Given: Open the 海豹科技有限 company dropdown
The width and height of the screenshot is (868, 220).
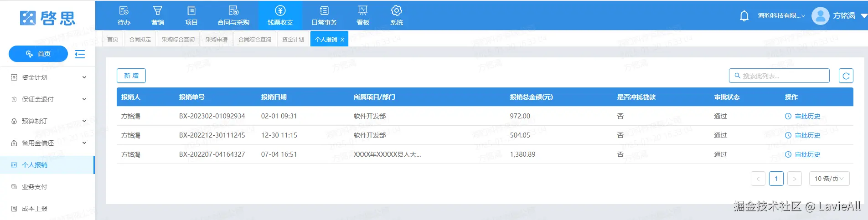Looking at the screenshot, I should [781, 16].
